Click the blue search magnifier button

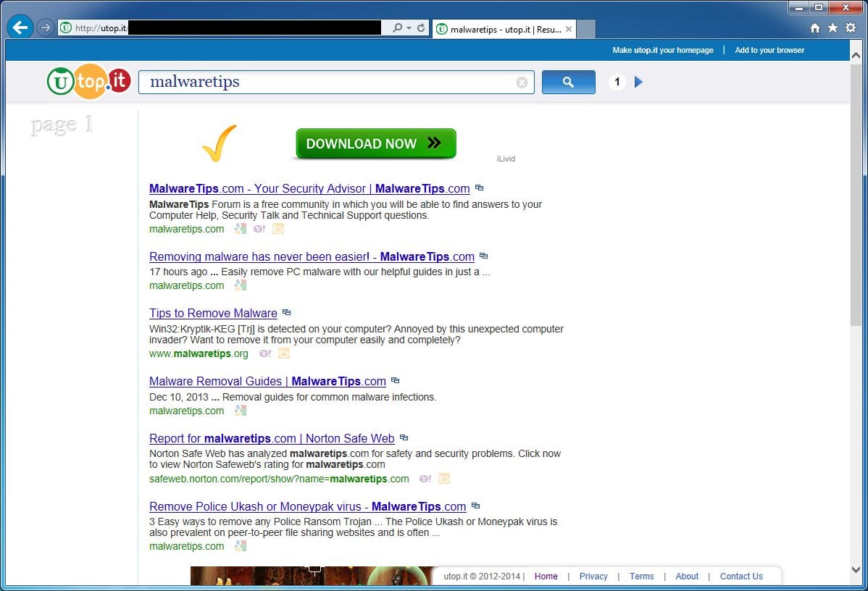click(x=569, y=82)
